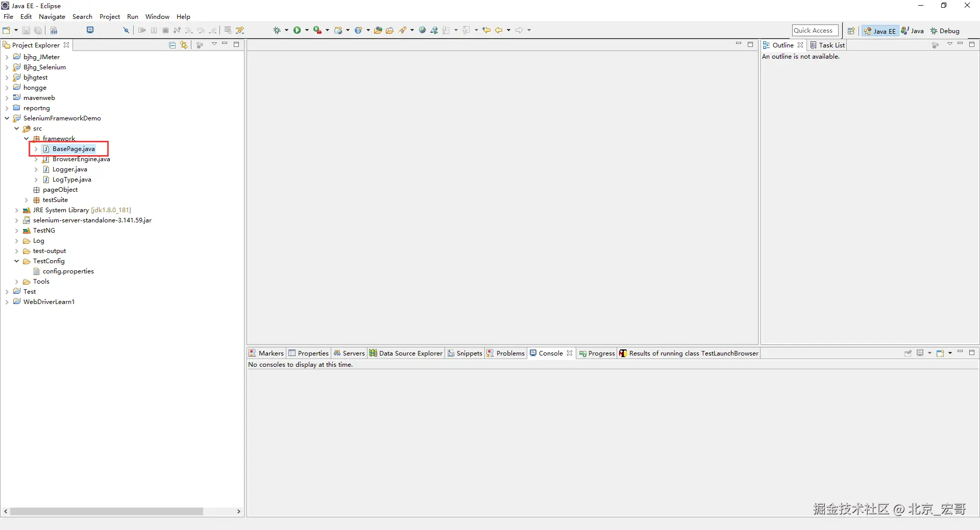
Task: Click the Project Explorer horizontal scrollbar
Action: pyautogui.click(x=107, y=511)
